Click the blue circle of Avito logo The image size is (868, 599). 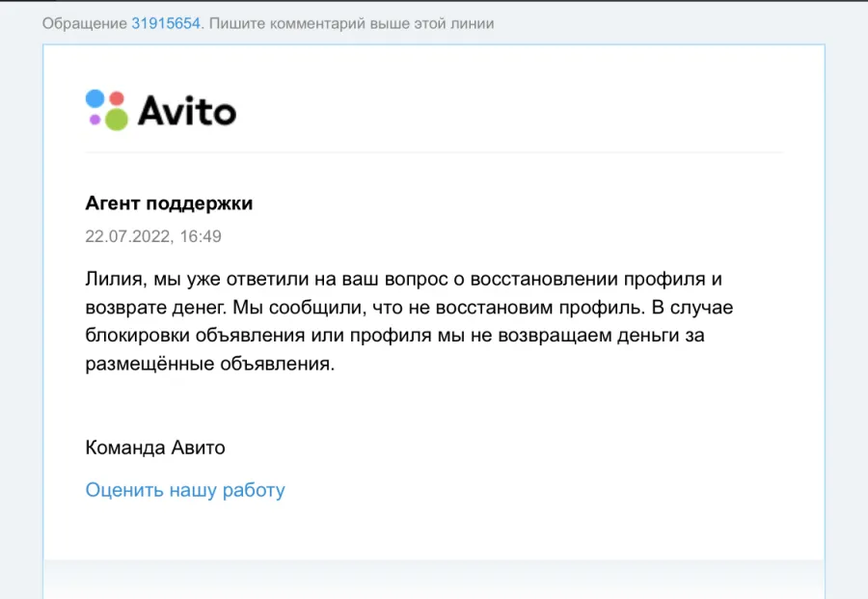(95, 98)
